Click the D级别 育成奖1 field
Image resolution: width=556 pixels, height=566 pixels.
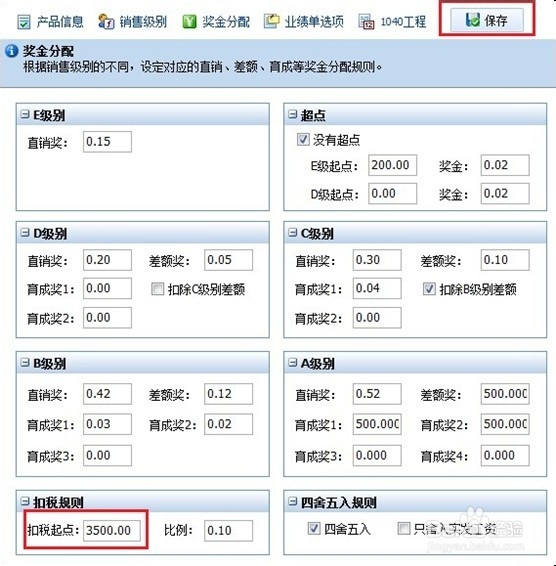[x=107, y=288]
